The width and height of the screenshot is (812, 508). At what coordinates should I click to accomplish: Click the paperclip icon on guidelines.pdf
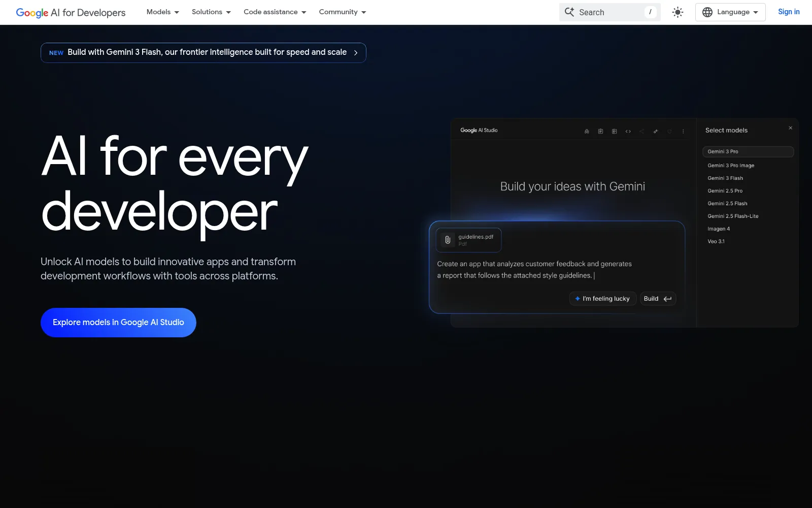(x=448, y=240)
